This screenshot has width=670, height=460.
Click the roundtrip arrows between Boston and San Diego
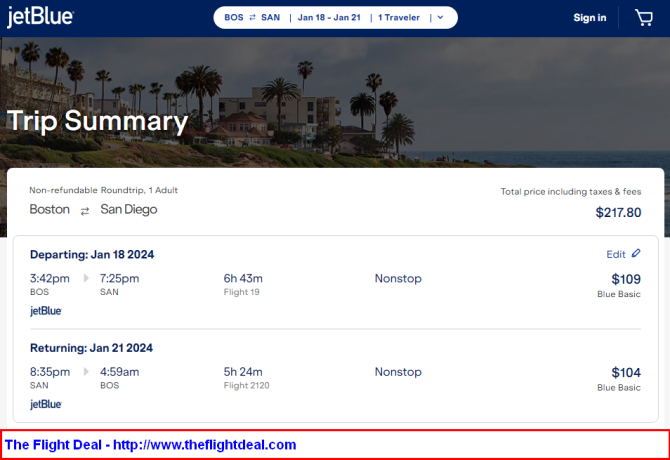[x=85, y=211]
